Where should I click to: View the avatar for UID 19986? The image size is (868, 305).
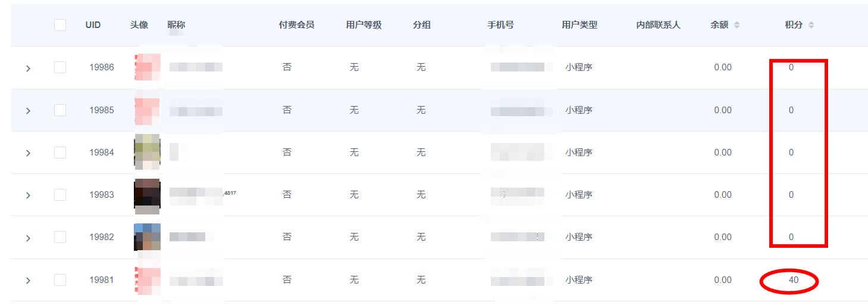[147, 67]
